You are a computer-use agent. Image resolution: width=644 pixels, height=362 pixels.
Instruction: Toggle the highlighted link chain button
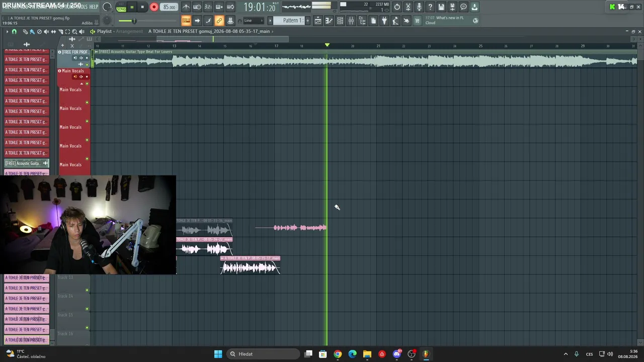click(x=219, y=21)
